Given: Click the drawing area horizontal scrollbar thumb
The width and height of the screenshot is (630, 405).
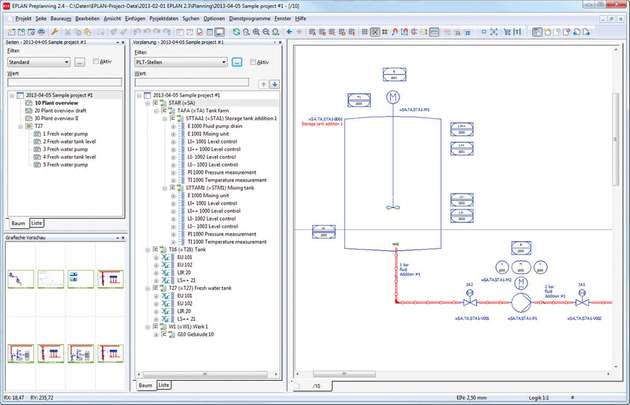Looking at the screenshot, I should click(x=344, y=374).
